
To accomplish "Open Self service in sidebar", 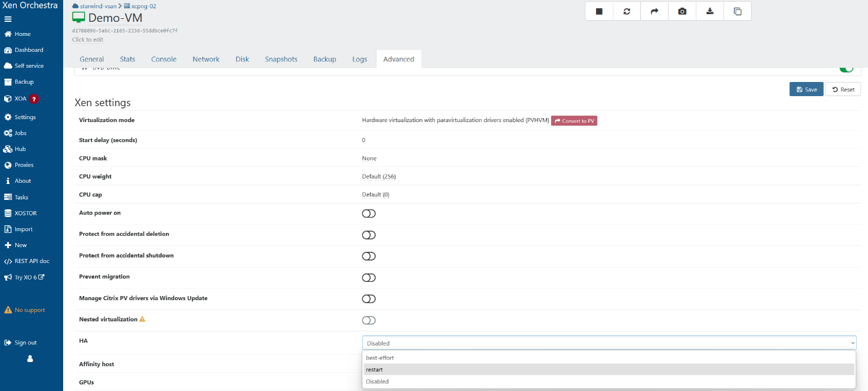I will point(24,66).
